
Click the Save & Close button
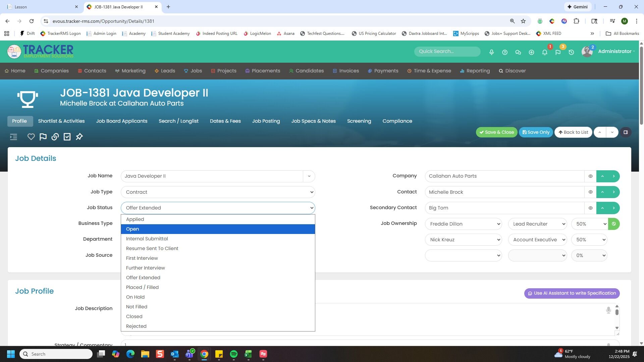tap(496, 132)
